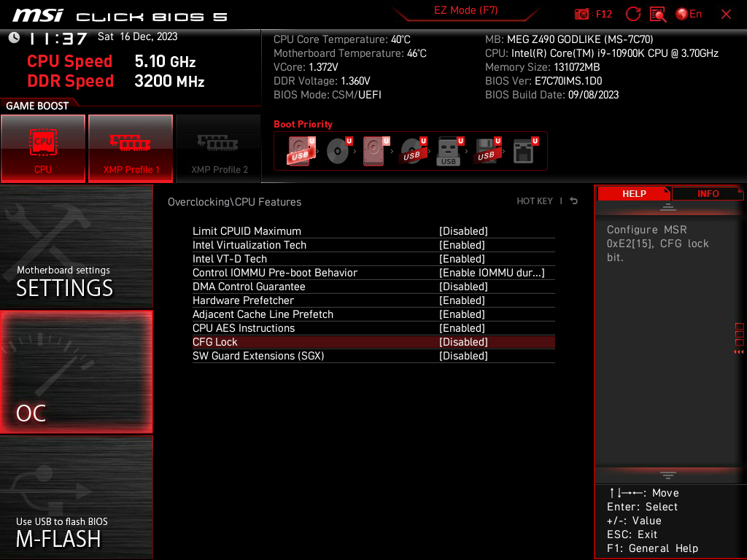The image size is (747, 560).
Task: Toggle CPU Game Boost button
Action: coord(43,149)
